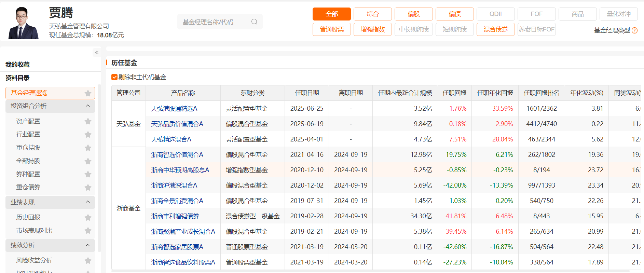Click the star beside 重仓持股
This screenshot has height=273, width=644.
88,148
